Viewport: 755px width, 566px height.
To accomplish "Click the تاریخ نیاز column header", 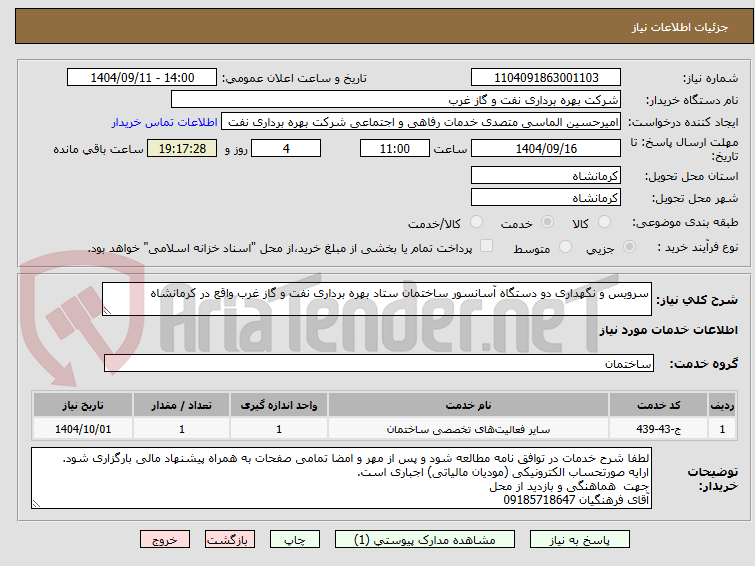I will [x=83, y=405].
